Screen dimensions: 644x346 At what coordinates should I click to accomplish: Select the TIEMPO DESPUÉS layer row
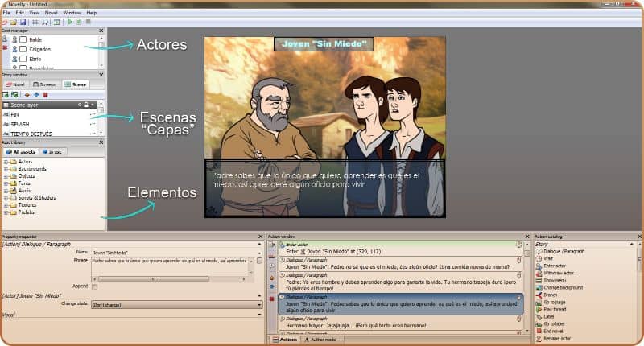coord(49,134)
